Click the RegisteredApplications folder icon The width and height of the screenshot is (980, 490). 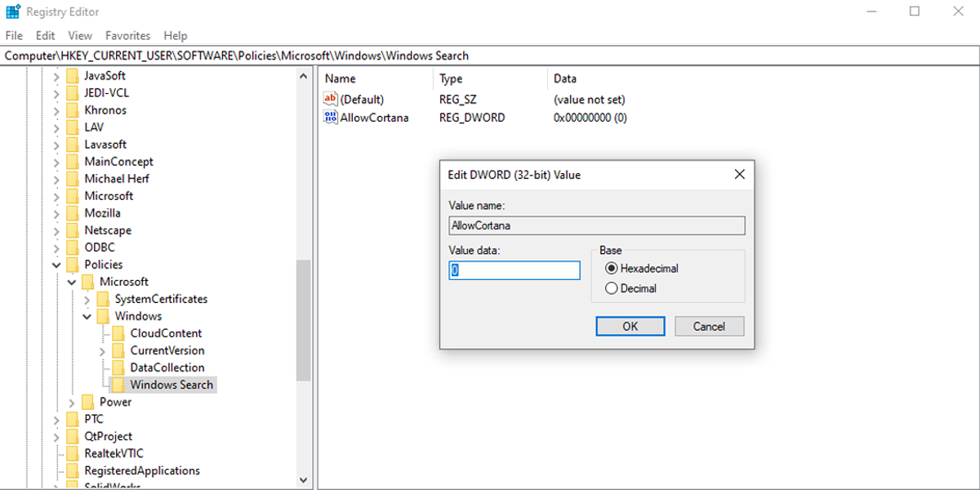(x=73, y=470)
